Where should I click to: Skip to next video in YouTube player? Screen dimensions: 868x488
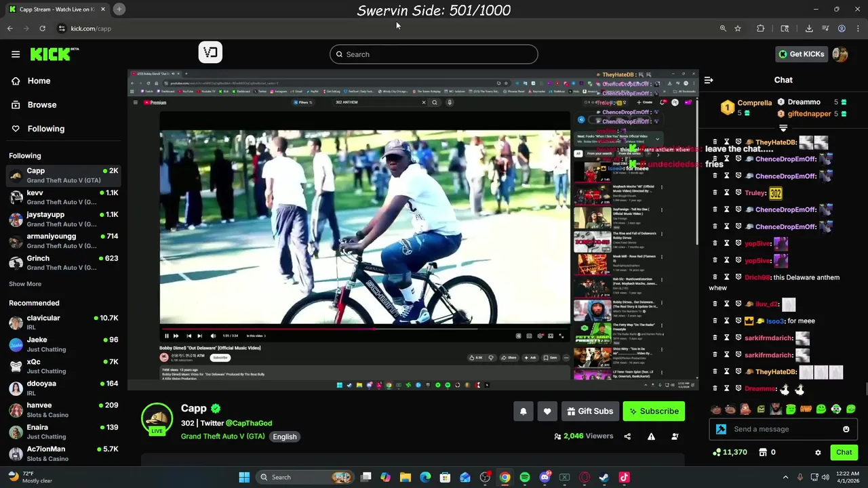(199, 335)
